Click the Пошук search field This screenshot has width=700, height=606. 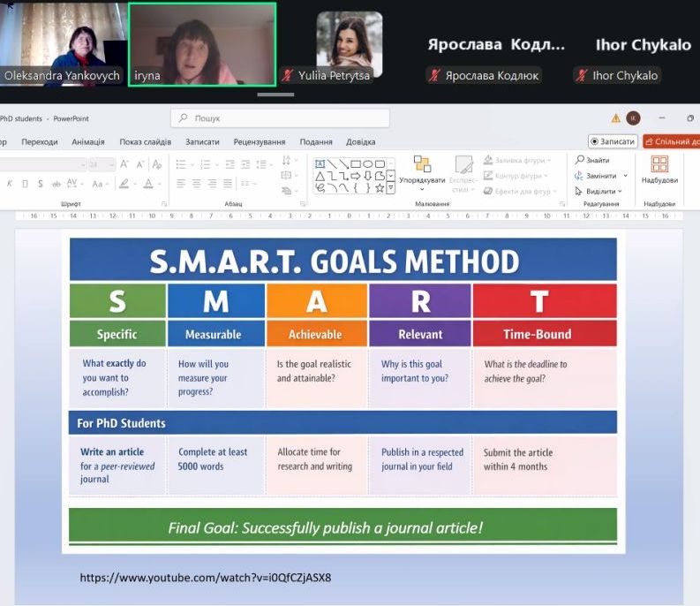click(x=280, y=117)
